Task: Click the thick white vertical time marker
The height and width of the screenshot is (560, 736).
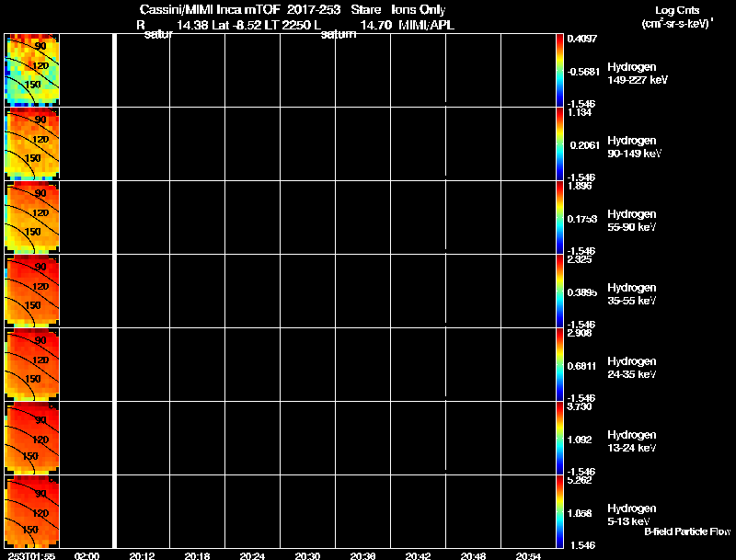Action: pyautogui.click(x=114, y=291)
